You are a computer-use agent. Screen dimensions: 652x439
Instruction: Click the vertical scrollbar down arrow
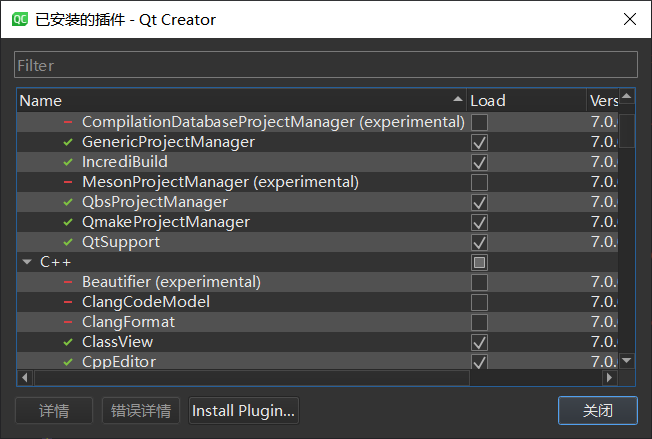pos(627,361)
